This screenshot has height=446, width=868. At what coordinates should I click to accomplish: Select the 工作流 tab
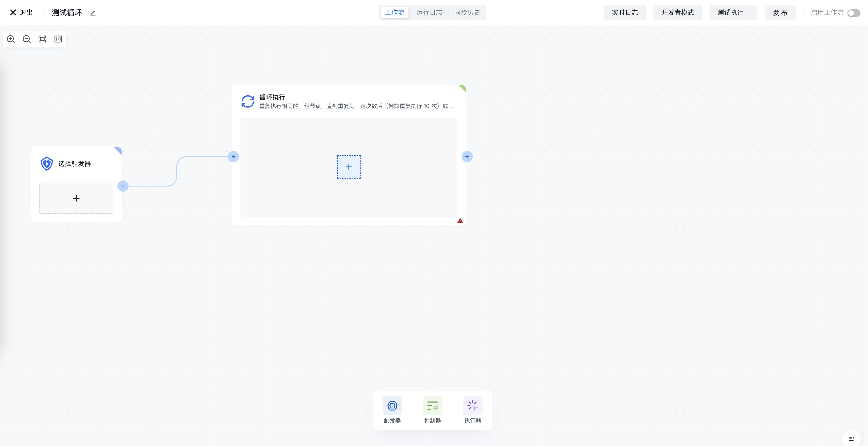(394, 12)
